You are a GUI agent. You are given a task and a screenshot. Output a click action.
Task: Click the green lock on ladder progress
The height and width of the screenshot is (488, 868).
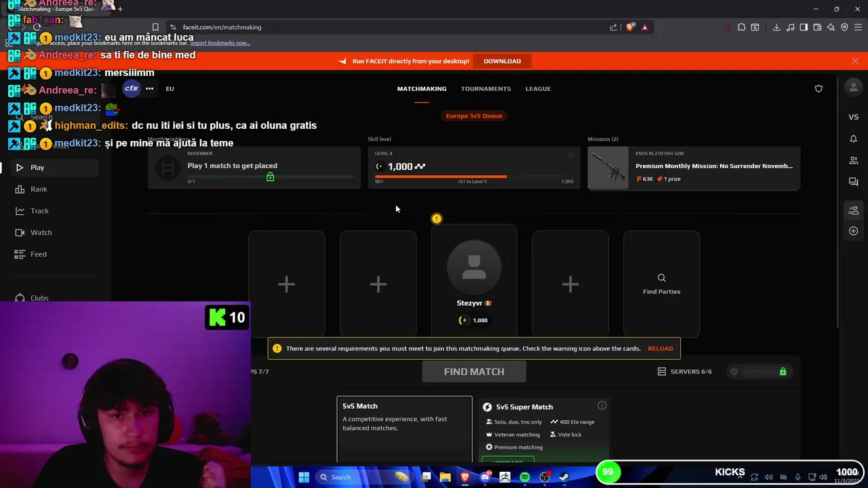point(270,177)
